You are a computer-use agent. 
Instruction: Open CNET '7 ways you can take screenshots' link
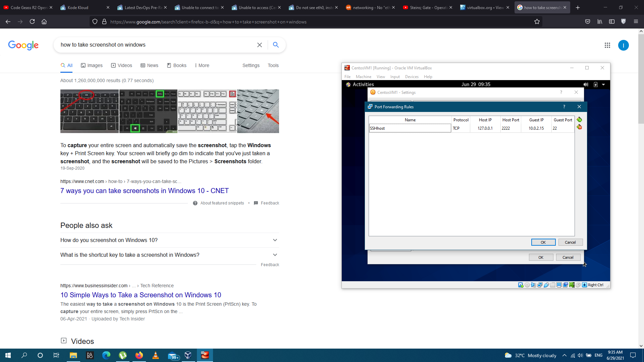tap(144, 191)
